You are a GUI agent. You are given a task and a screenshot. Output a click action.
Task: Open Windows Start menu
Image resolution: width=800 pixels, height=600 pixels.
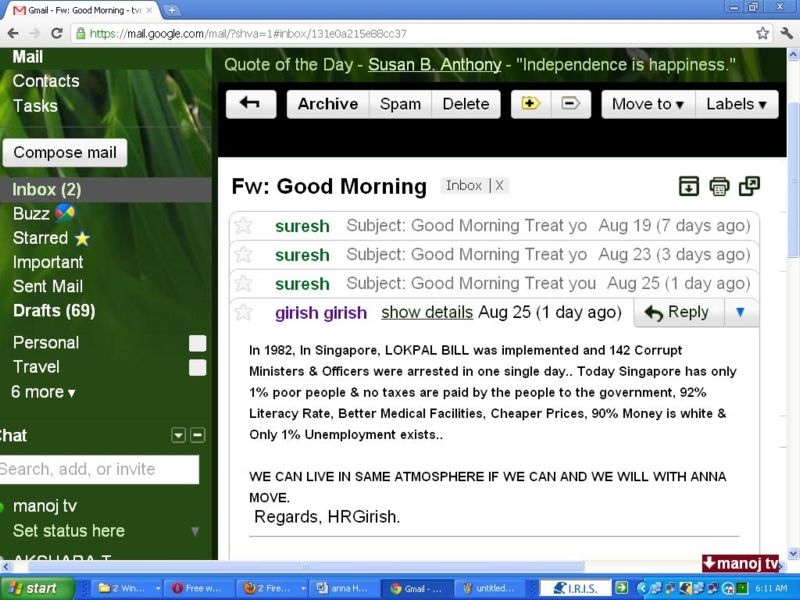click(36, 588)
